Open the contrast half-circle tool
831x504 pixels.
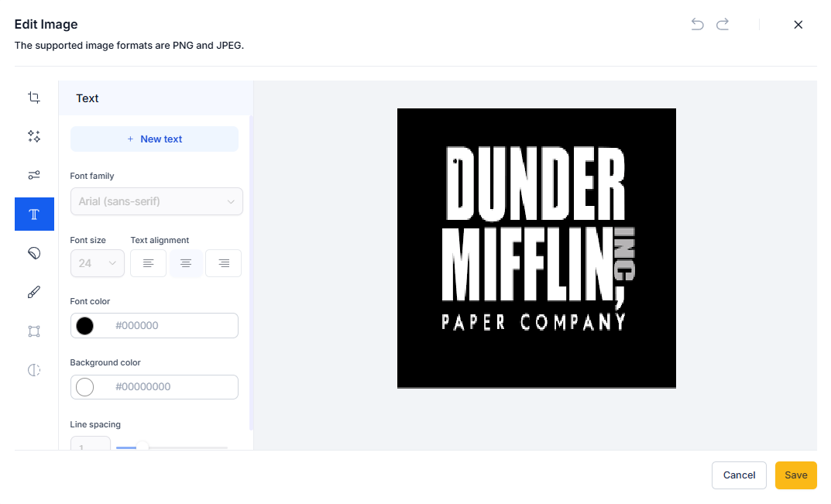click(34, 370)
